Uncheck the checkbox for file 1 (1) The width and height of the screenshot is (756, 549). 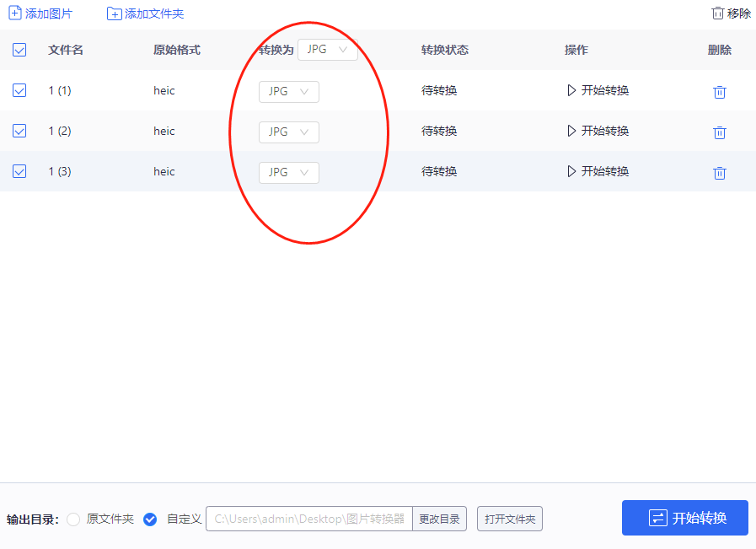(x=19, y=90)
